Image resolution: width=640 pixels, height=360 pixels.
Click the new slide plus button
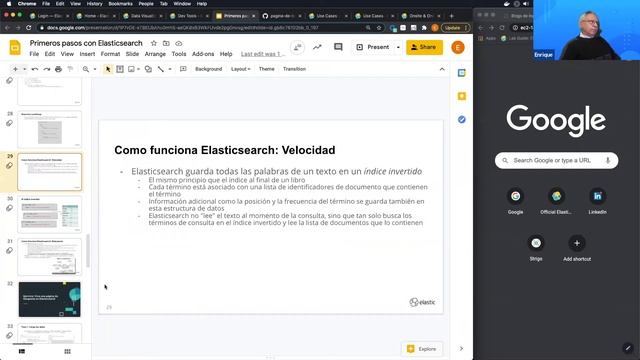click(16, 69)
